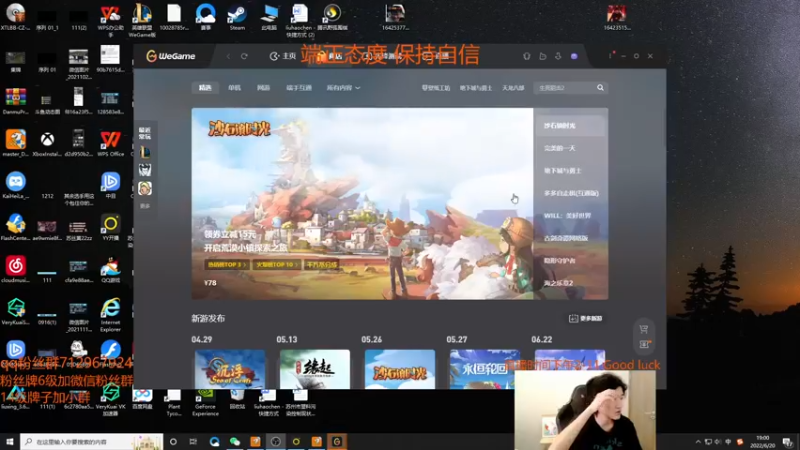Image resolution: width=800 pixels, height=450 pixels.
Task: Open Windows Start menu
Action: [10, 442]
